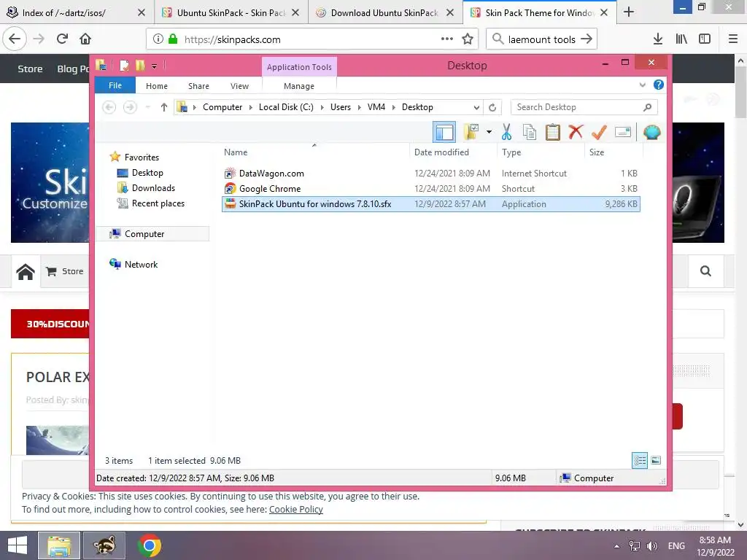Screen dimensions: 747x560
Task: Go back in the Explorer window
Action: point(109,107)
